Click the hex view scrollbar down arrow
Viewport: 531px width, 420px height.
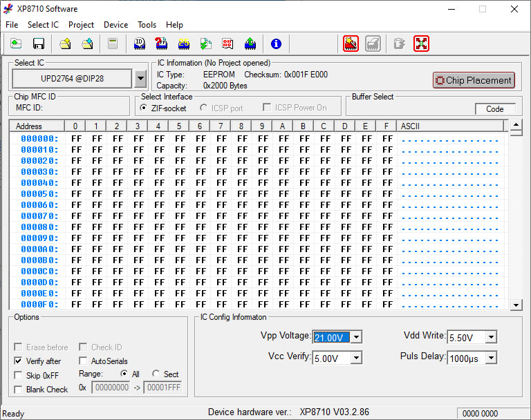516,305
